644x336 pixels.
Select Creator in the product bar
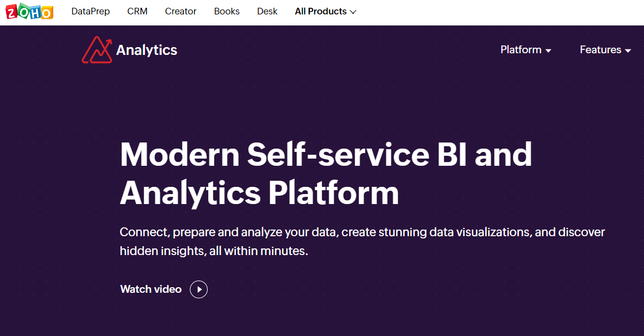[180, 11]
